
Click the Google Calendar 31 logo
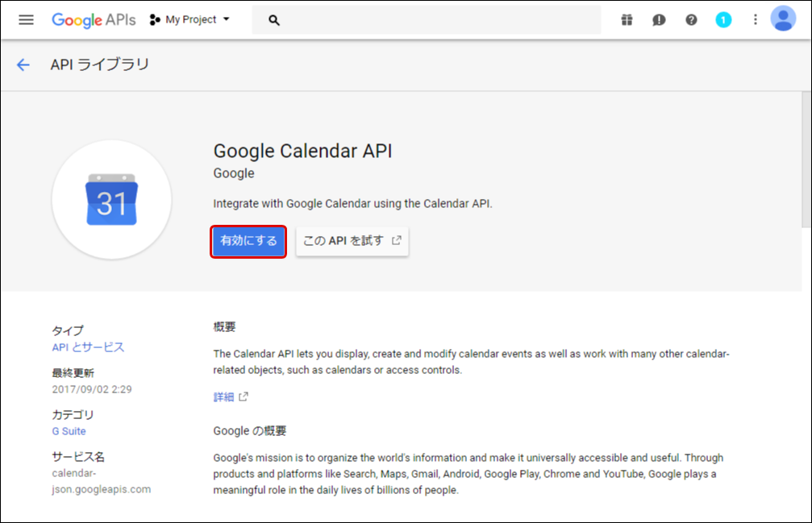pos(112,200)
